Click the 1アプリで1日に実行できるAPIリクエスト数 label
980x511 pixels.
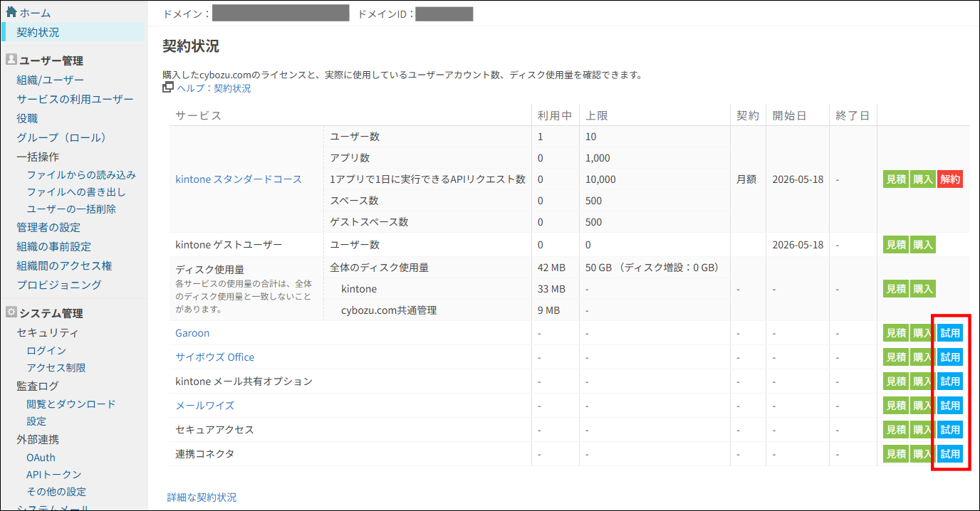coord(428,179)
